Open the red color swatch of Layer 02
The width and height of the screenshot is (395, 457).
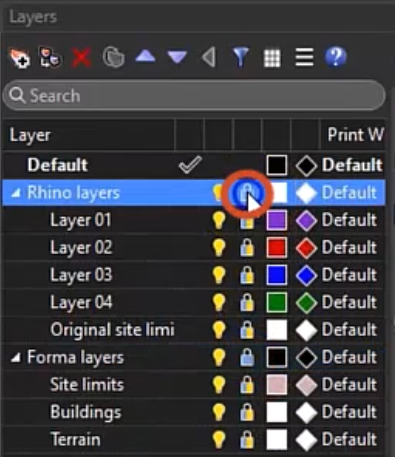[x=277, y=248]
